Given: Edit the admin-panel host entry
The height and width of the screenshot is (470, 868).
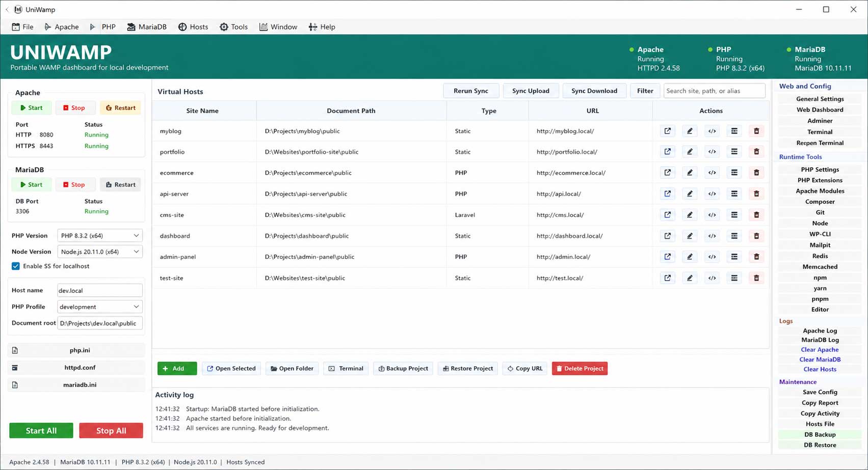Looking at the screenshot, I should (690, 257).
